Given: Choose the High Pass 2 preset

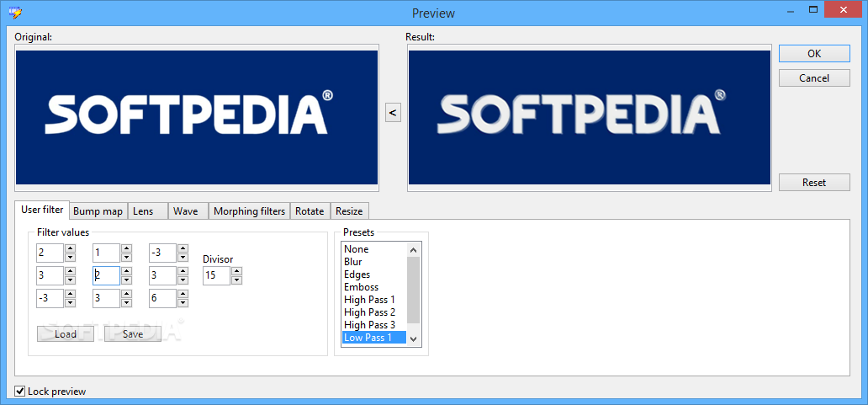Looking at the screenshot, I should [x=375, y=312].
